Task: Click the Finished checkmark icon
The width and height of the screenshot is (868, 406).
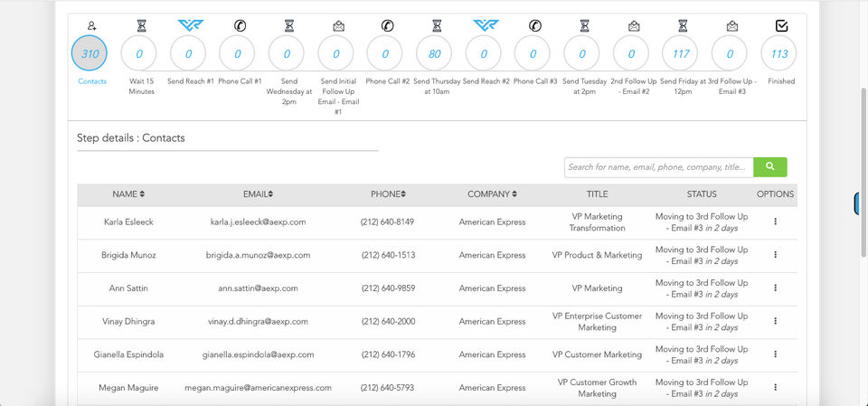Action: coord(781,25)
